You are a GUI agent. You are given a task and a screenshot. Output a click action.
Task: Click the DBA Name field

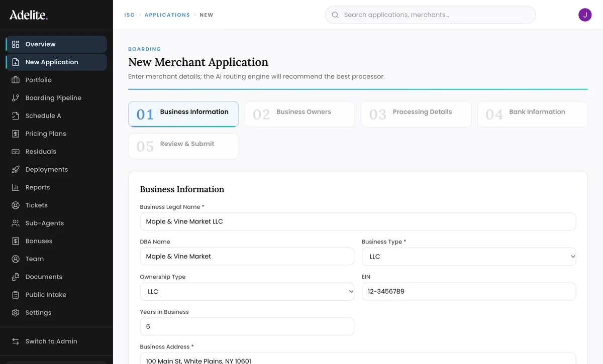[x=247, y=257]
